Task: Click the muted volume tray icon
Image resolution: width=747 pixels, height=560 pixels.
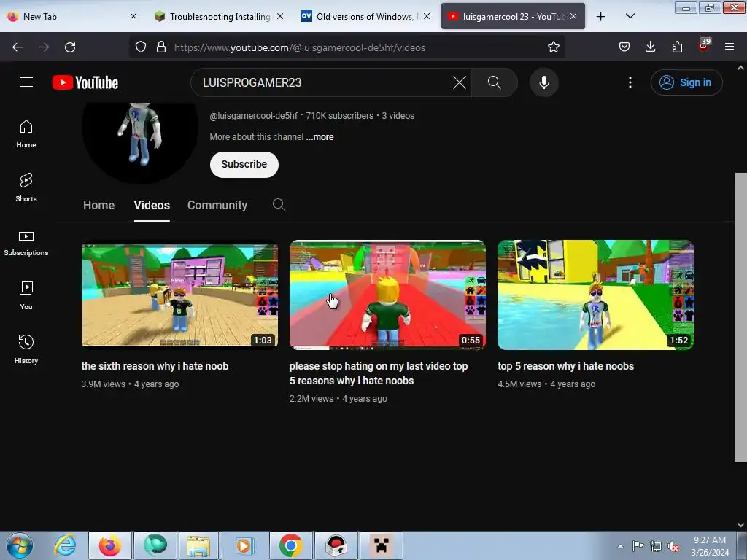Action: [x=673, y=546]
